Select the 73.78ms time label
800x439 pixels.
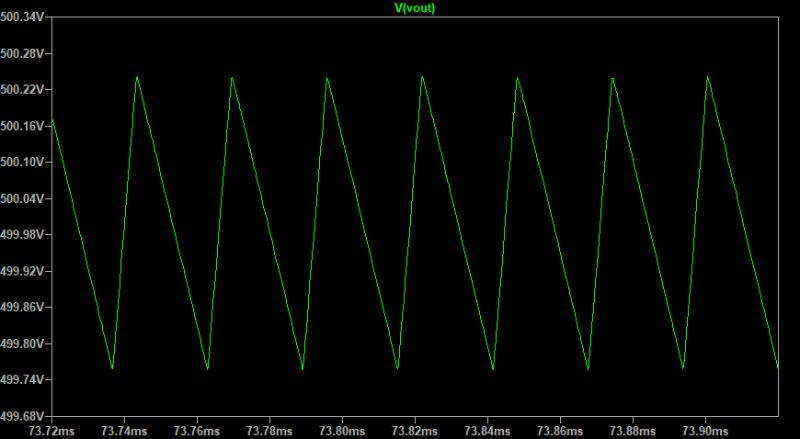tap(269, 431)
